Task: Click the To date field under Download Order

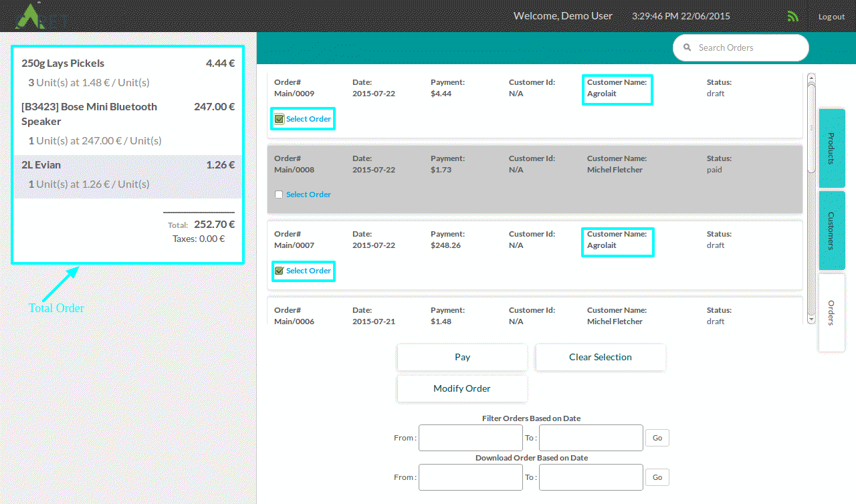Action: [x=591, y=477]
